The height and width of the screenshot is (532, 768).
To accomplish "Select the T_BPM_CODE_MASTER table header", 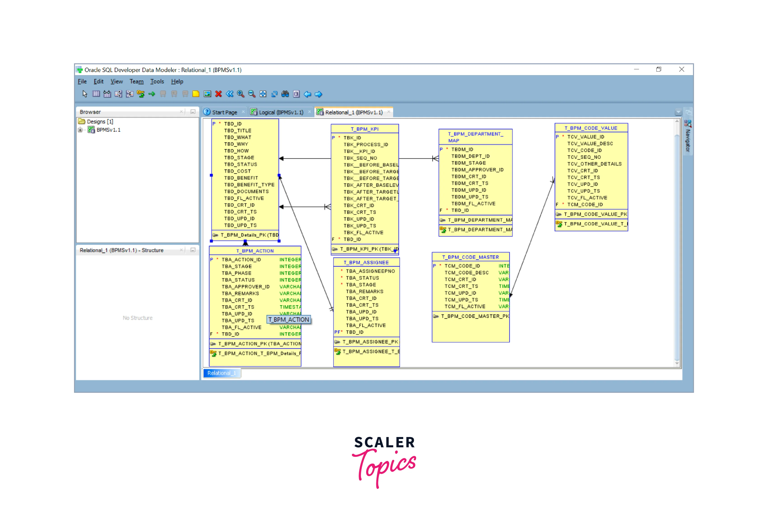I will click(471, 257).
